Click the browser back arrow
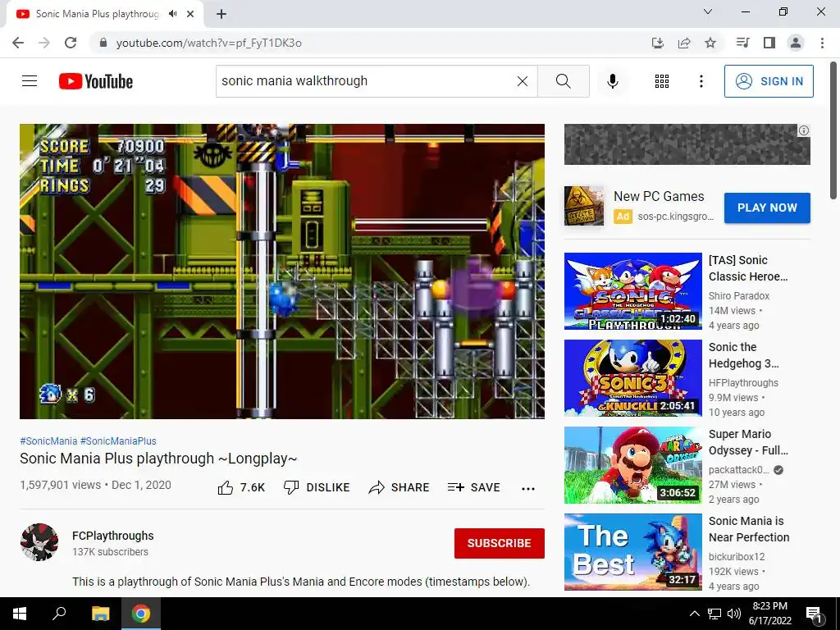This screenshot has height=630, width=840. click(18, 43)
